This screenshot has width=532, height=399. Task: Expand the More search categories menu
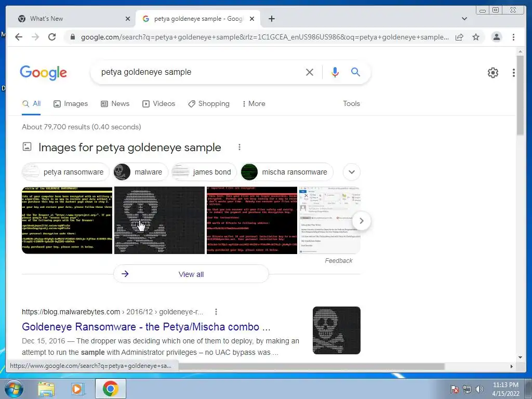(x=254, y=103)
